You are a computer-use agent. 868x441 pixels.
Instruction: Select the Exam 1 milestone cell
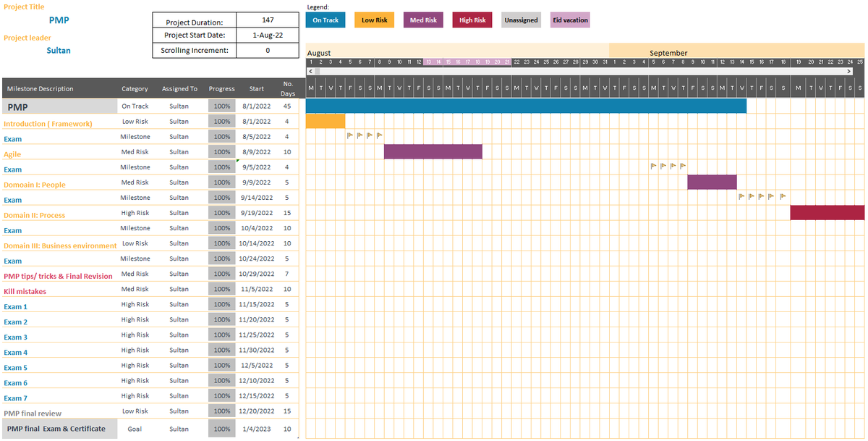59,306
